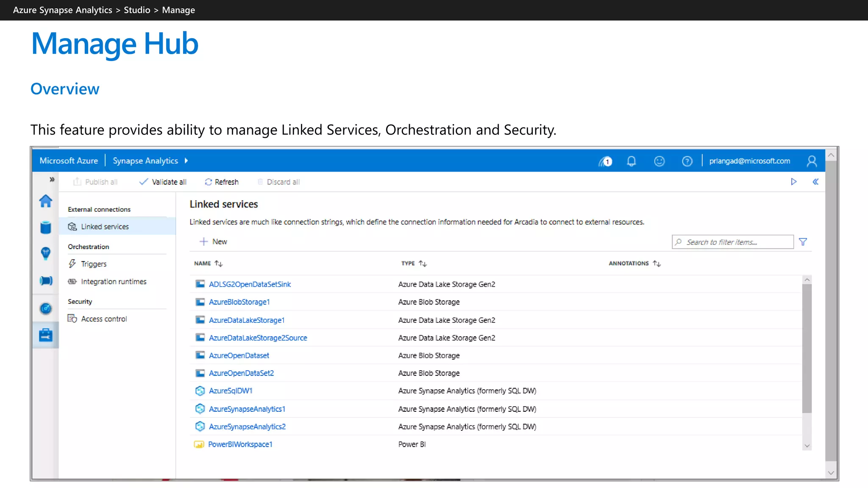
Task: Click the Synapse icon beside AzureSqlDW1
Action: pos(200,391)
